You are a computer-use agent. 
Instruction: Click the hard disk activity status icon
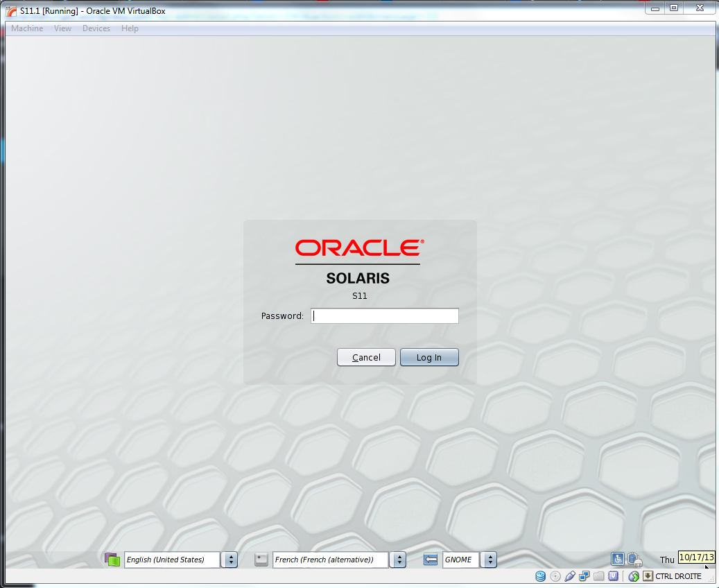click(540, 576)
